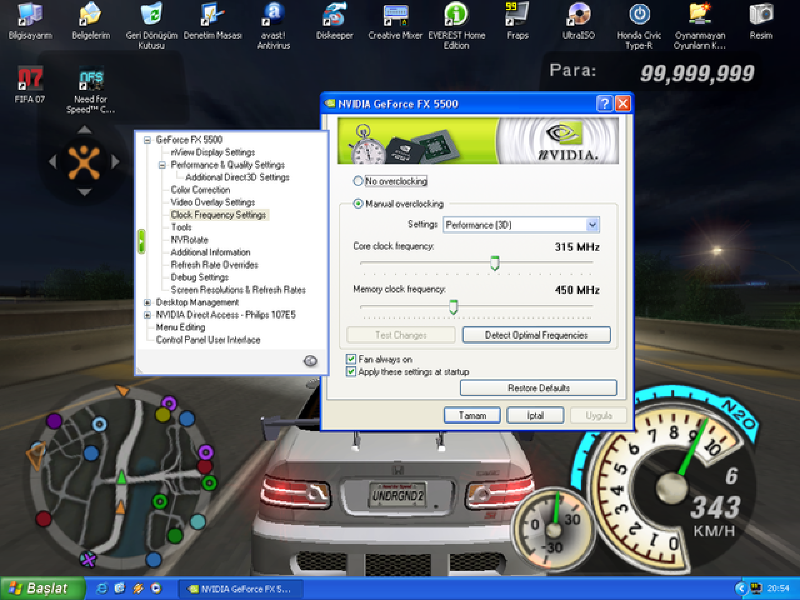800x600 pixels.
Task: Click the left arrow beside orange widget
Action: [53, 162]
